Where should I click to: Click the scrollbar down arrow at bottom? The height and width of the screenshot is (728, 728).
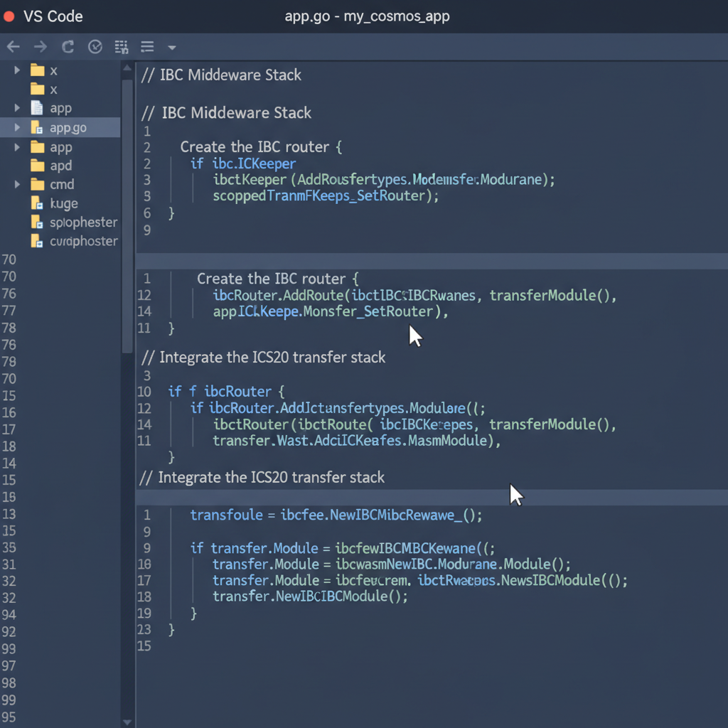coord(127,722)
